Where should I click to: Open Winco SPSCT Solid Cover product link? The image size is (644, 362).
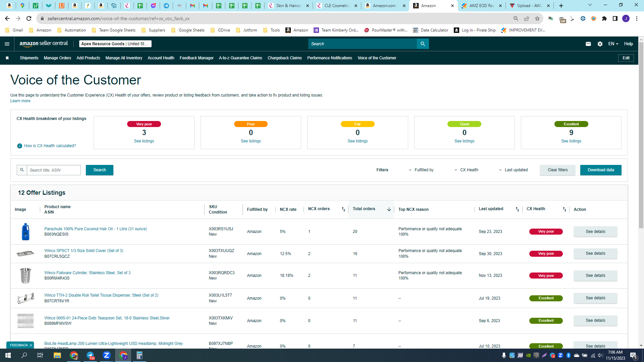point(84,251)
